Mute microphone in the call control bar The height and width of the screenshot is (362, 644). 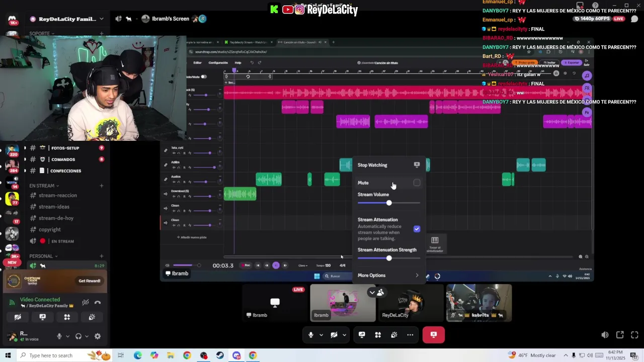tap(311, 335)
